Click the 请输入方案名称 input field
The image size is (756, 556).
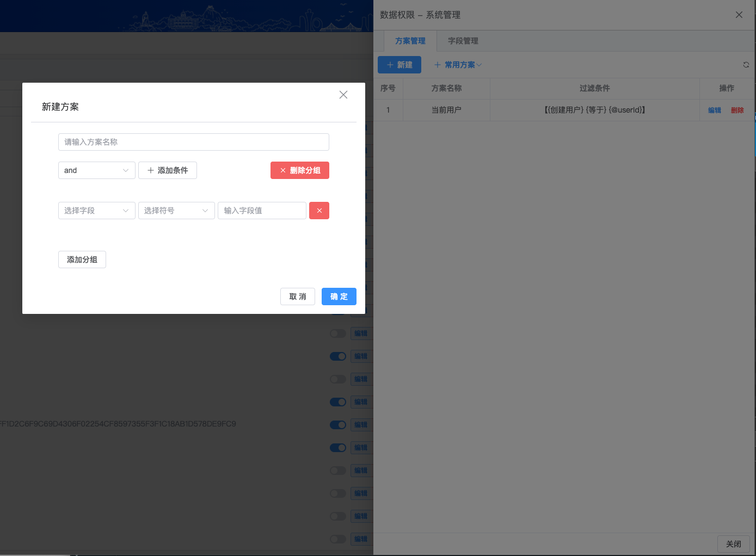click(x=193, y=142)
